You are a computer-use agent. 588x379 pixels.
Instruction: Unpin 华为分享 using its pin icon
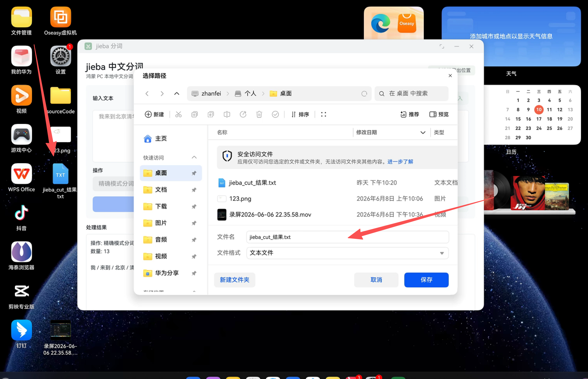[x=194, y=273]
